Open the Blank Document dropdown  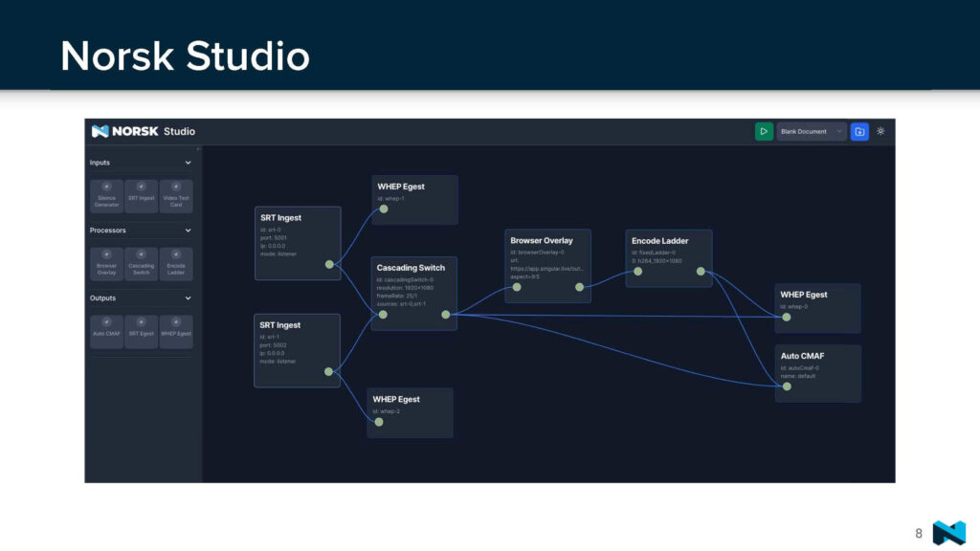point(813,131)
